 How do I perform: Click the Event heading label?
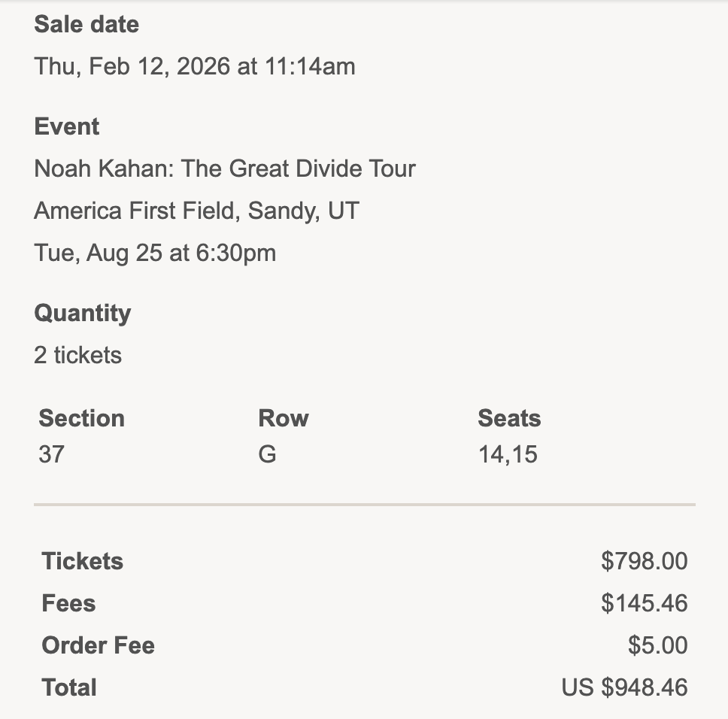[x=67, y=126]
